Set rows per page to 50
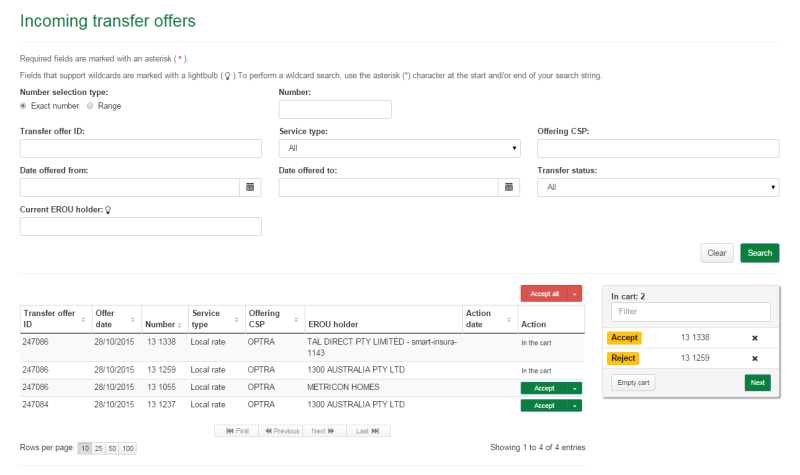The image size is (800, 475). [112, 448]
